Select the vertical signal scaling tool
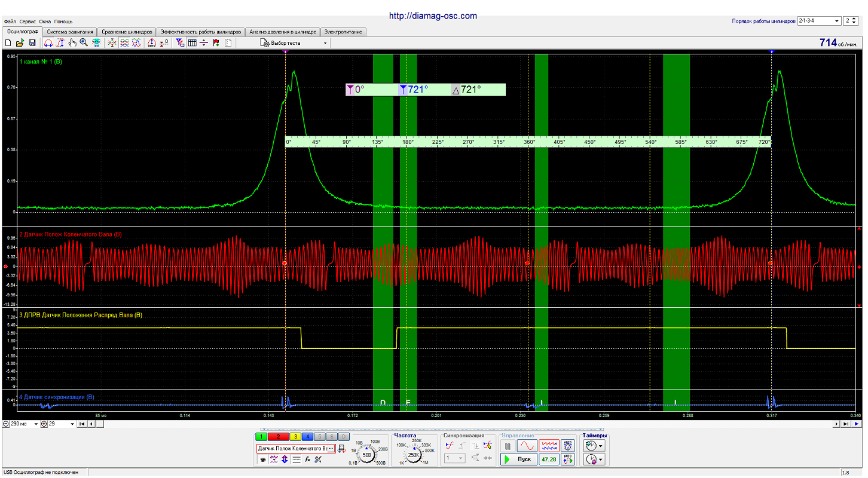868x478 pixels. coord(60,43)
